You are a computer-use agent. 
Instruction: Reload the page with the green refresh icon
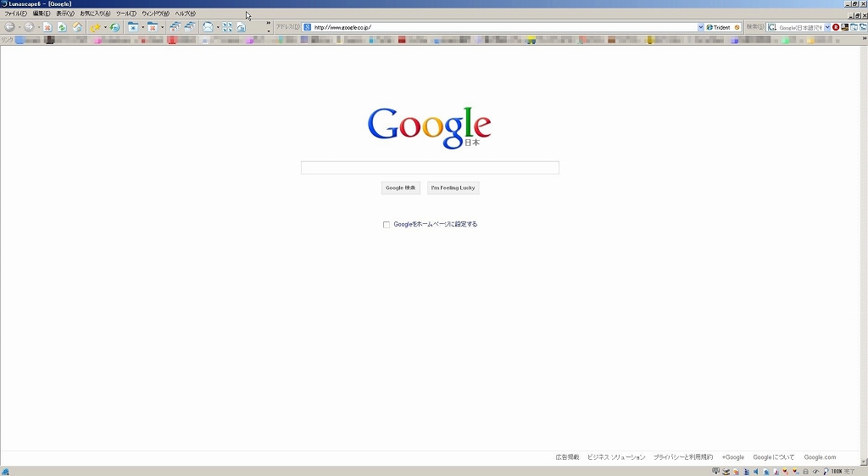pos(62,27)
